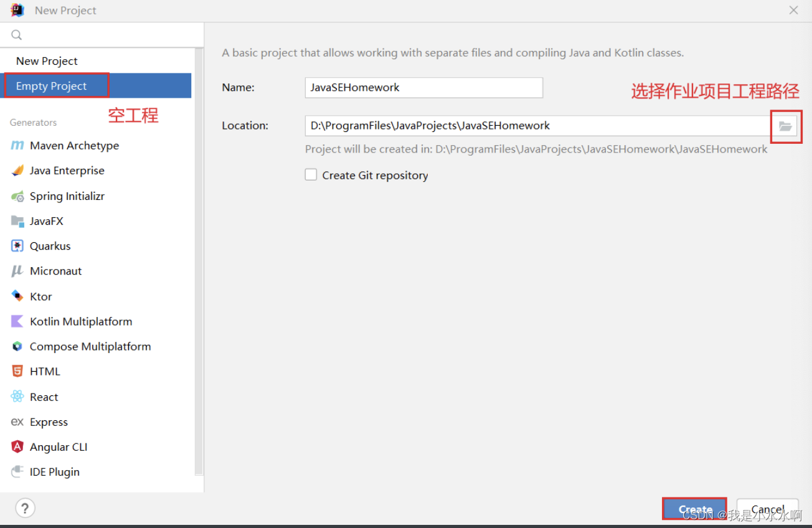Click the generators list vertical scrollbar
812x528 pixels.
click(199, 262)
